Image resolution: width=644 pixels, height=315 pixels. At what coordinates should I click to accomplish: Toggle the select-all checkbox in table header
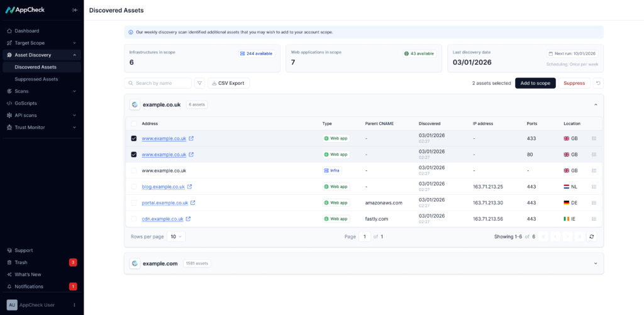(x=133, y=124)
